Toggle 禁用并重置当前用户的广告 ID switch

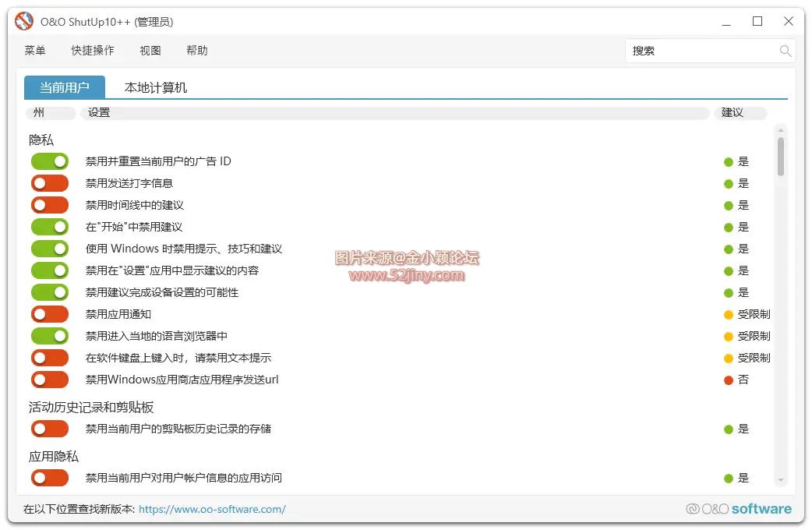(50, 161)
